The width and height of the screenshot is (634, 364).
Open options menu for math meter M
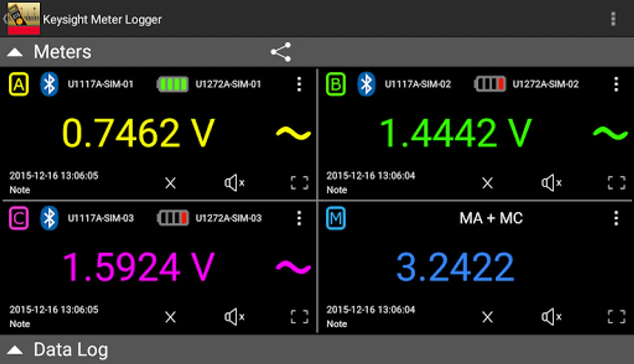(616, 218)
